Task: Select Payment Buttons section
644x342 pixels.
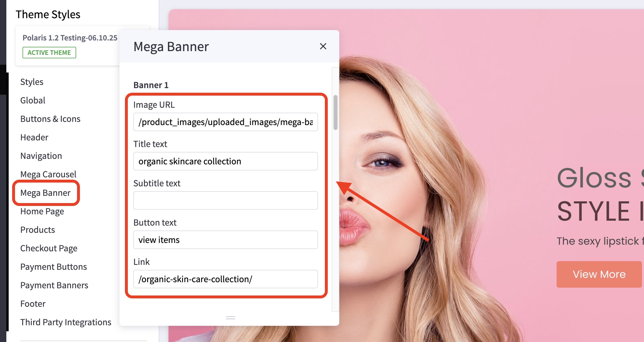Action: pos(53,267)
